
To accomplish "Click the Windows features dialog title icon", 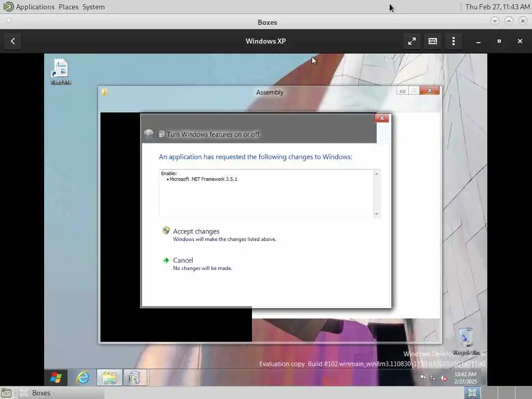I will point(161,135).
